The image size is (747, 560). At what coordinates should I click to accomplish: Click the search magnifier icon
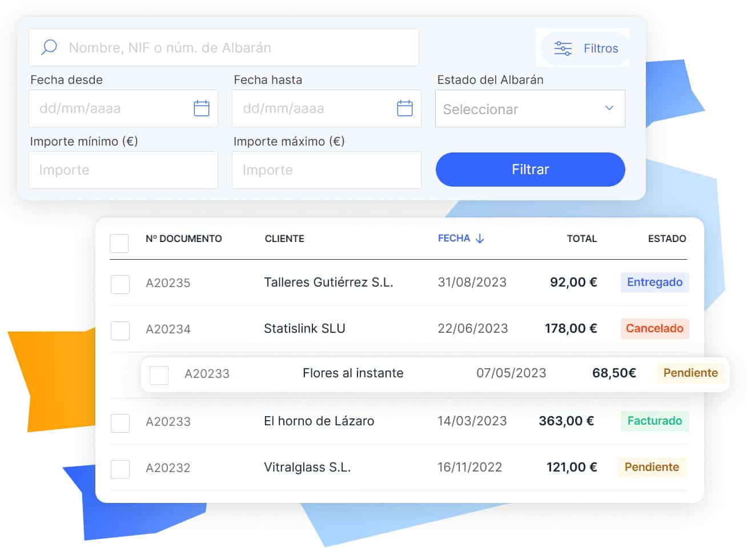pos(49,47)
